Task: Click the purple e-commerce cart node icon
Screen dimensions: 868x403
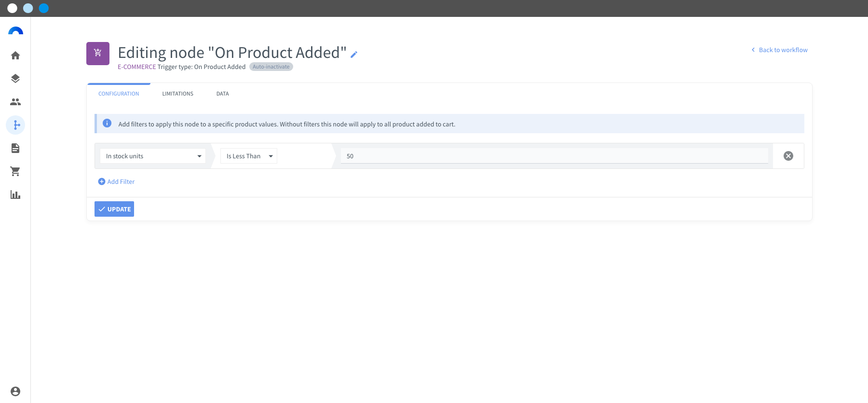Action: [98, 54]
